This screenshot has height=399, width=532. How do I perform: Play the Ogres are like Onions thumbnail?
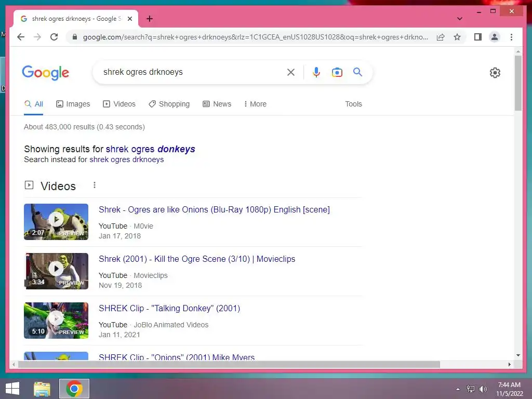tap(56, 221)
